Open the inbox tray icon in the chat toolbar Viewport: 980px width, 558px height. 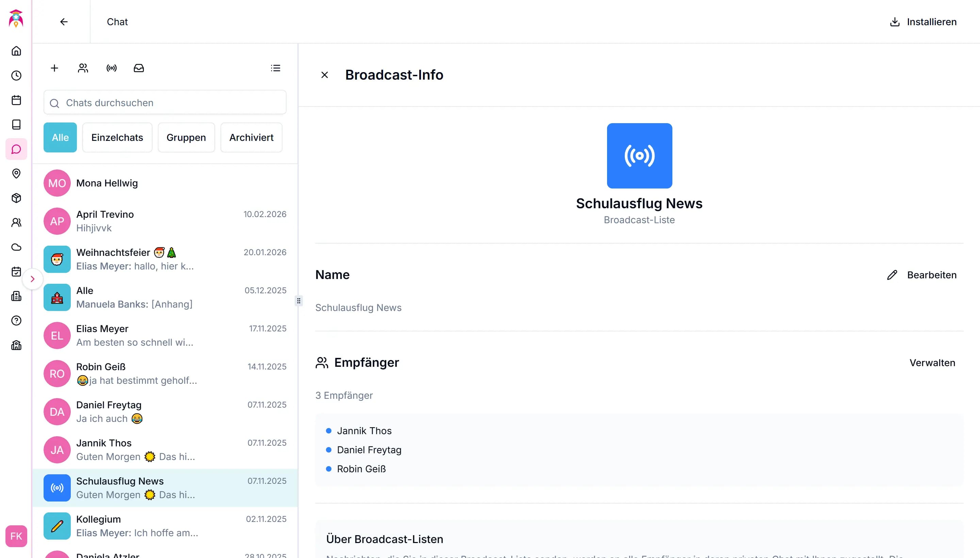[x=139, y=68]
